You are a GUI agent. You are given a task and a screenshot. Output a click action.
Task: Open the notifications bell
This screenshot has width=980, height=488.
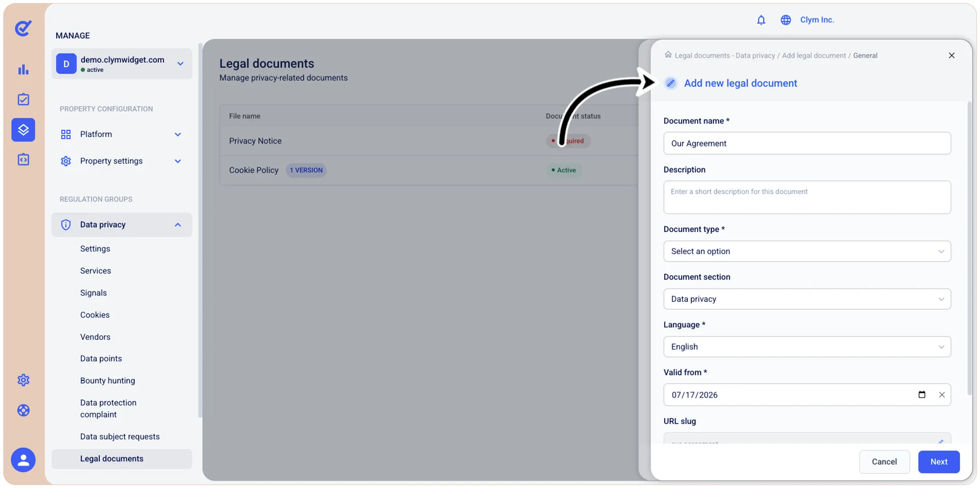point(761,20)
